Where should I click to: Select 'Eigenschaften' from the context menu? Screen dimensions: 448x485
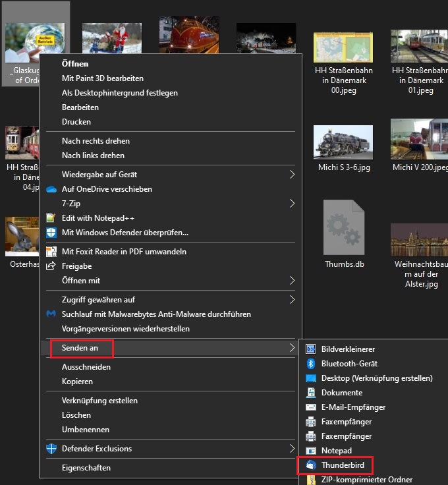tap(86, 468)
